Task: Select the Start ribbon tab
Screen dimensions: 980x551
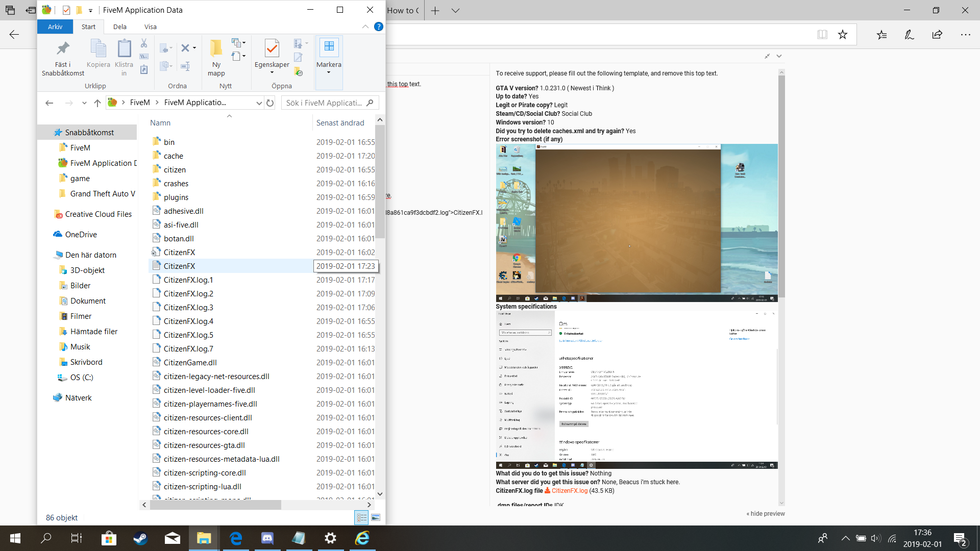Action: (88, 27)
